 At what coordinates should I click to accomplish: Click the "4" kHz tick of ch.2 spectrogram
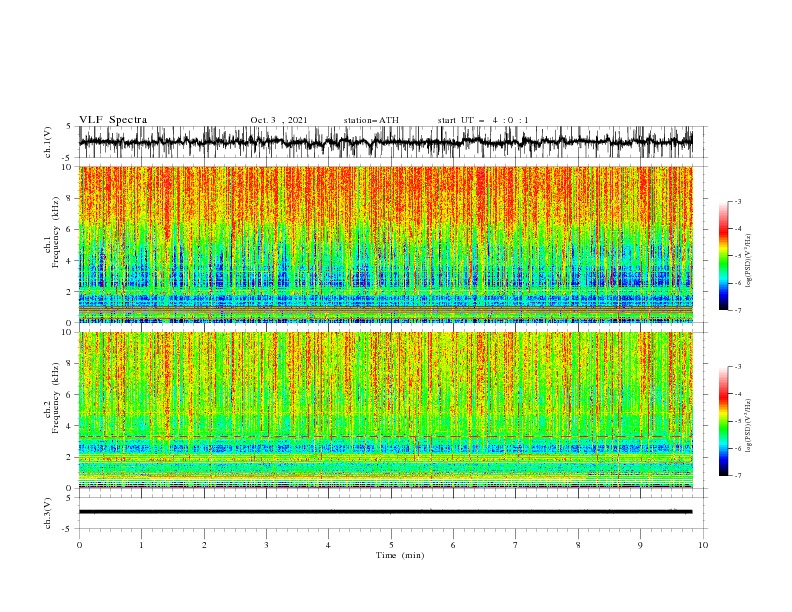point(70,426)
